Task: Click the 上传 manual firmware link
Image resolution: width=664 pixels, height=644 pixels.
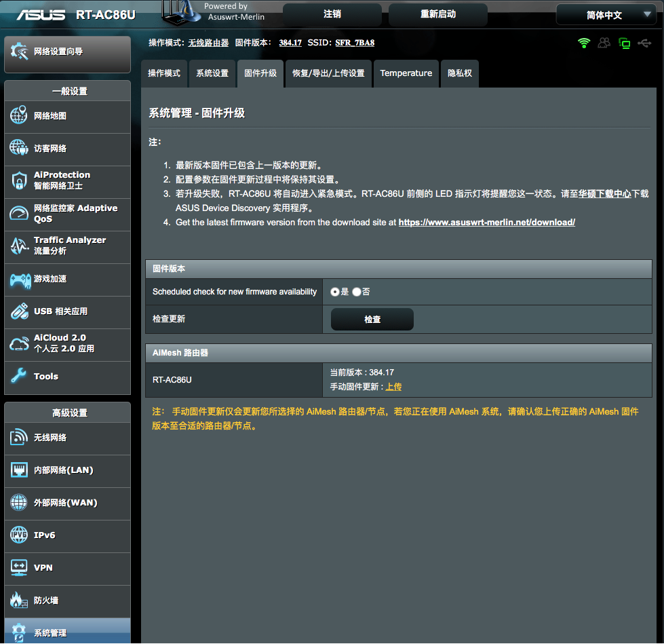Action: click(x=393, y=387)
